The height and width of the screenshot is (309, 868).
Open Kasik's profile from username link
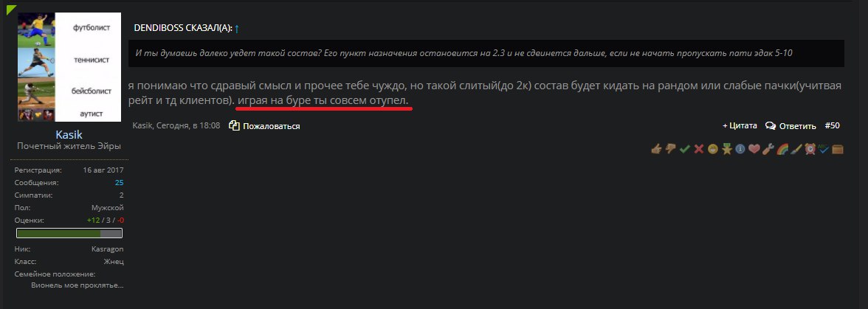tap(69, 134)
